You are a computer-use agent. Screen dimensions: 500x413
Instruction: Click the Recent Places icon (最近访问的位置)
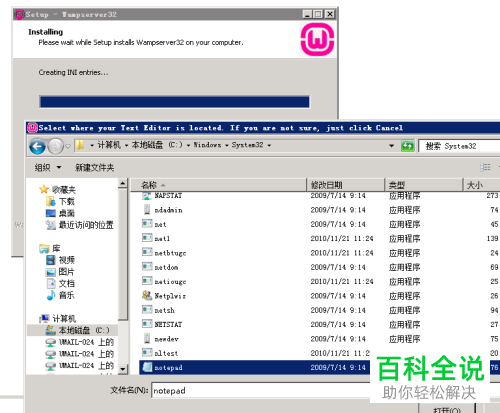(x=51, y=225)
